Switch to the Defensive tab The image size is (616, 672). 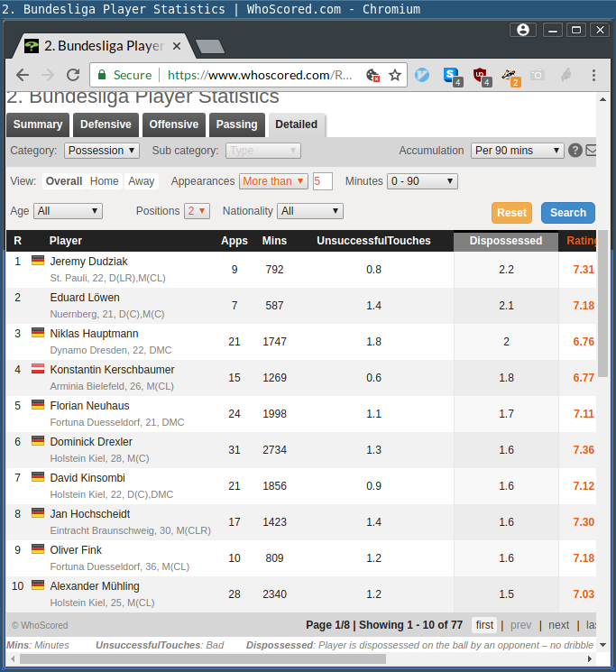tap(106, 124)
